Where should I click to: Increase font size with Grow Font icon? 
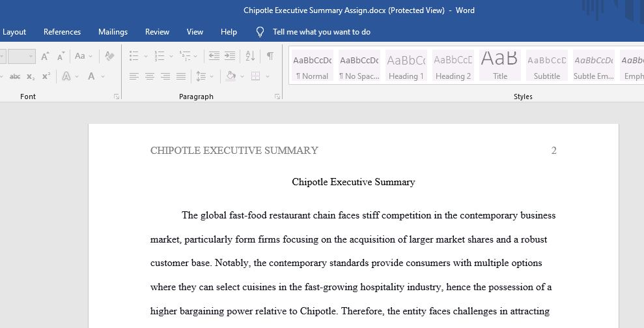point(45,56)
